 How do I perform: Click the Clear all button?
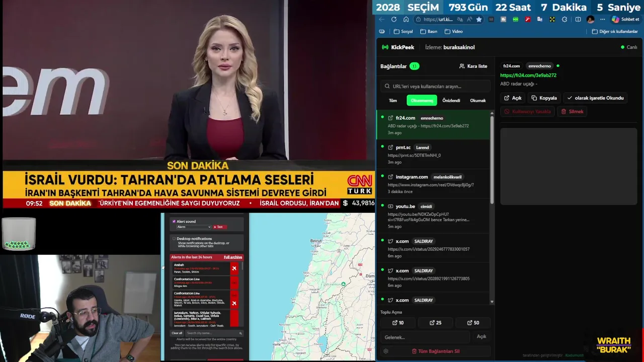(x=177, y=333)
